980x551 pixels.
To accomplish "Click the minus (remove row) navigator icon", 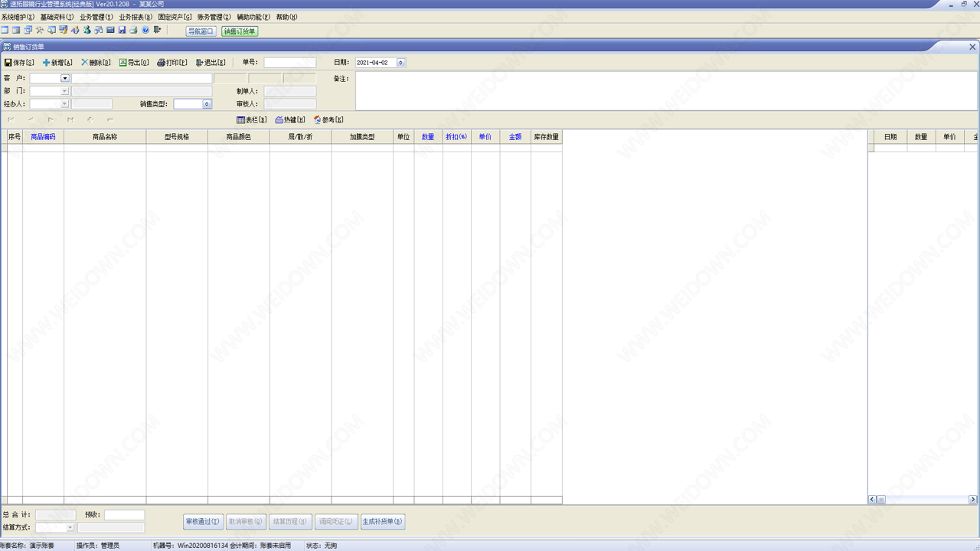I will [x=110, y=119].
